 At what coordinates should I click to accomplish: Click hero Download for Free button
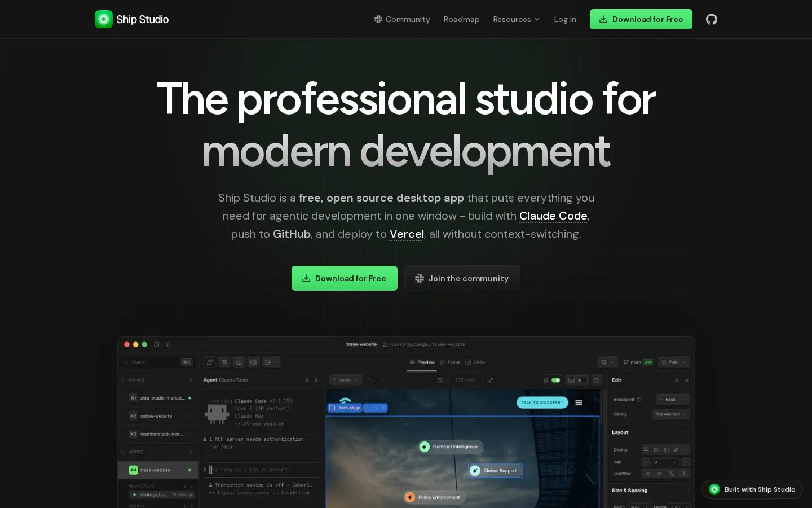click(345, 278)
